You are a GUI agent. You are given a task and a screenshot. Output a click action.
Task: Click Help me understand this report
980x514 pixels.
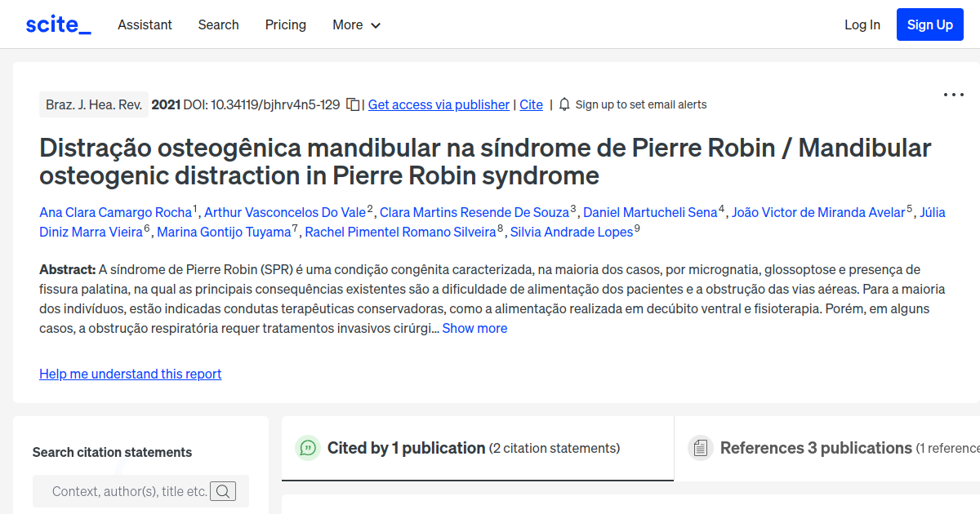[130, 374]
